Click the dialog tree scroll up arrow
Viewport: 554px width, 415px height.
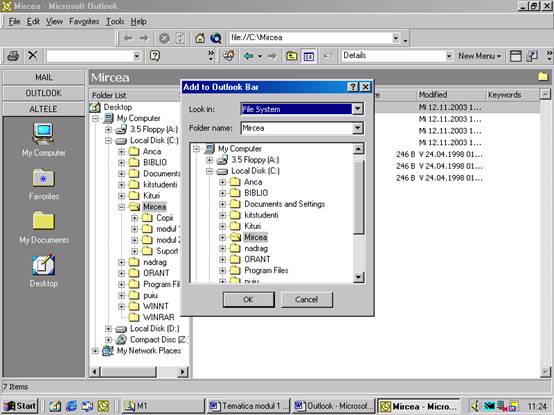coord(358,149)
